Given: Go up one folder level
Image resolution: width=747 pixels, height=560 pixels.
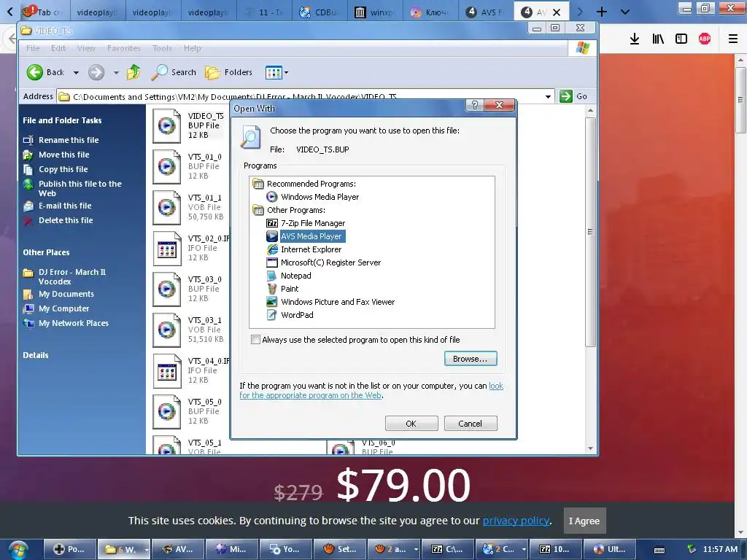Looking at the screenshot, I should click(x=133, y=72).
